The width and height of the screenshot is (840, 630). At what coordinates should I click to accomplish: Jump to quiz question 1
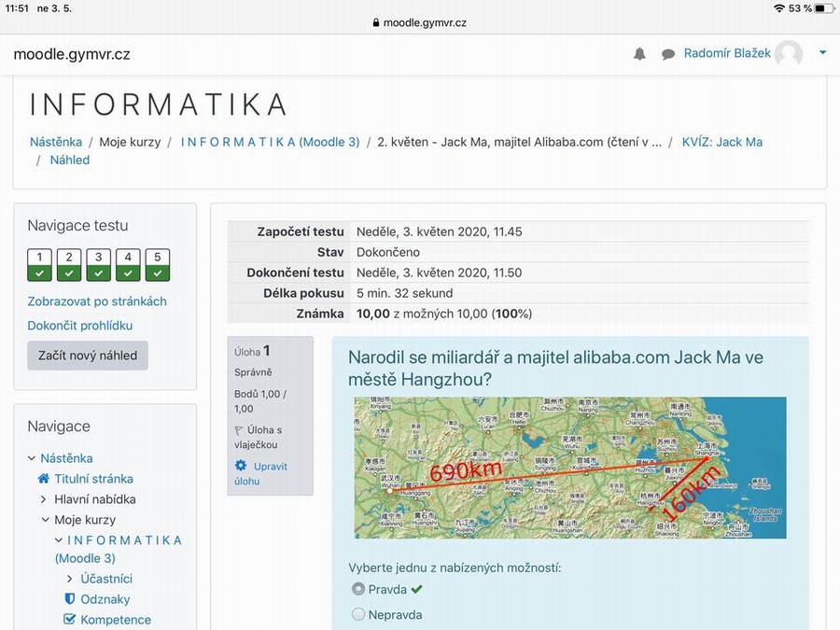[39, 265]
